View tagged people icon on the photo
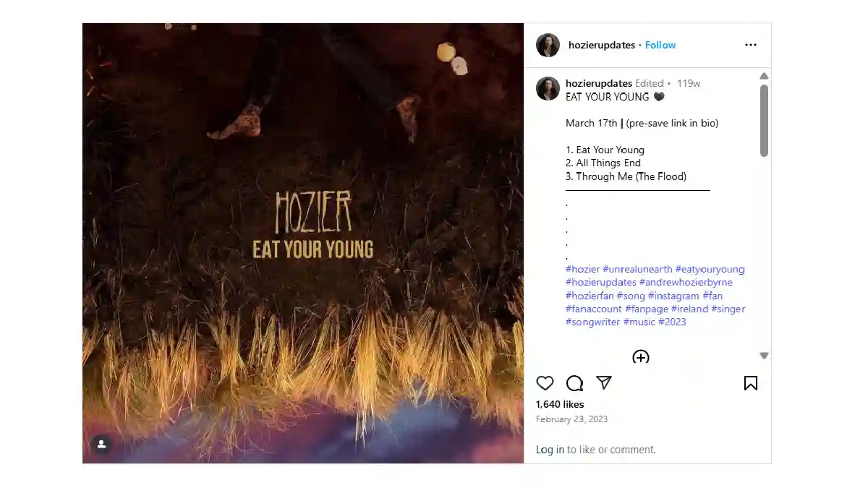This screenshot has width=868, height=488. (101, 444)
